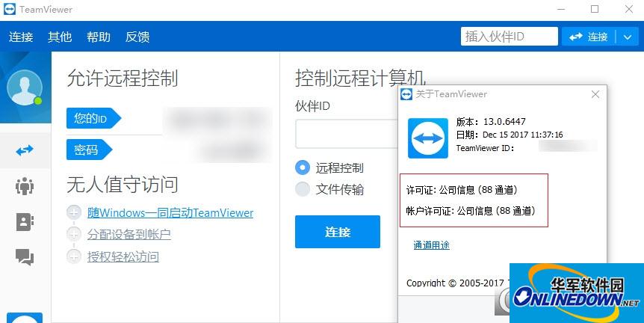Click the 允许远程控制 heading
The width and height of the screenshot is (644, 323).
[x=123, y=78]
